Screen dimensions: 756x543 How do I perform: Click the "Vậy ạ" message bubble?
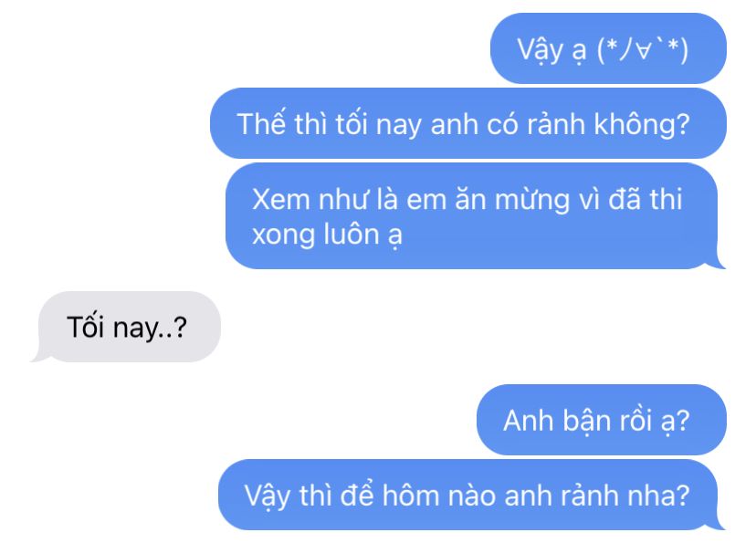click(608, 48)
